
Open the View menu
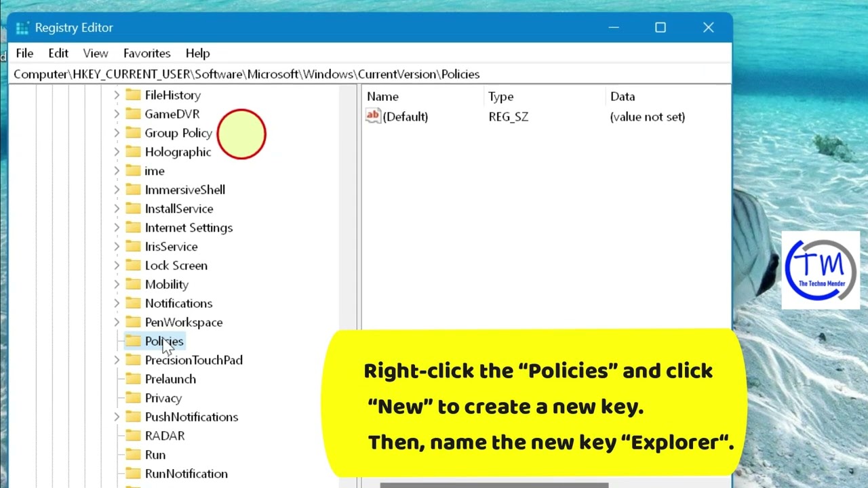96,53
